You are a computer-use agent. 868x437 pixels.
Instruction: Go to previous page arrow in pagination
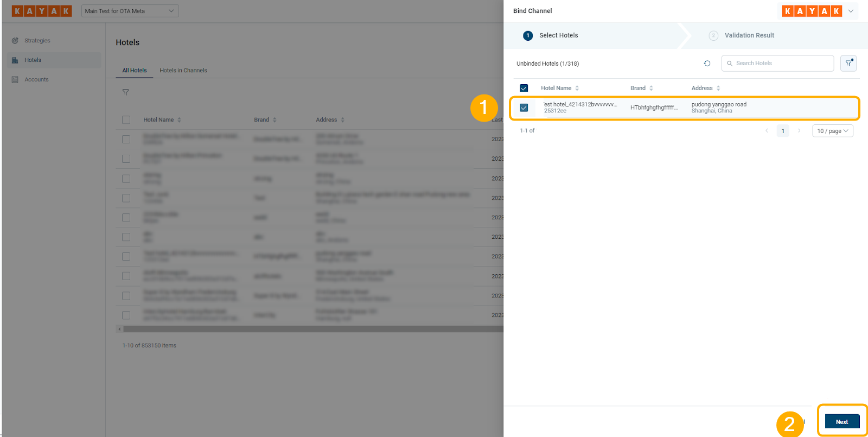(x=767, y=131)
